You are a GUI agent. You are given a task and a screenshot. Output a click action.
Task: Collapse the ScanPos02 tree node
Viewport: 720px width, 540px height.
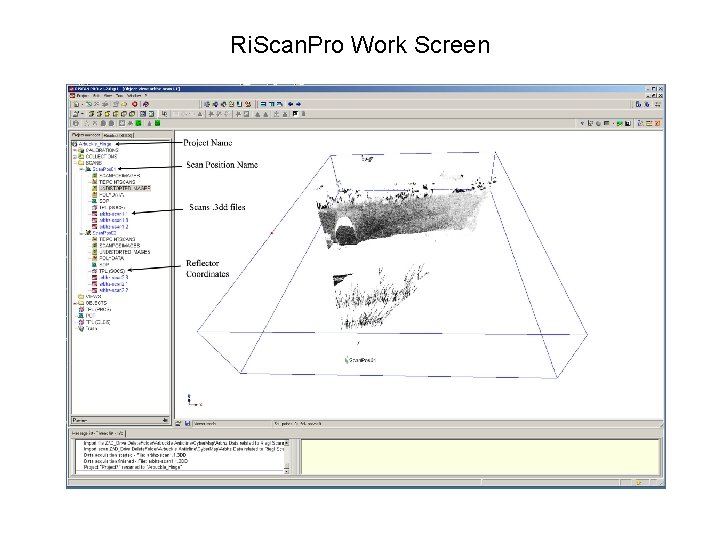point(81,233)
